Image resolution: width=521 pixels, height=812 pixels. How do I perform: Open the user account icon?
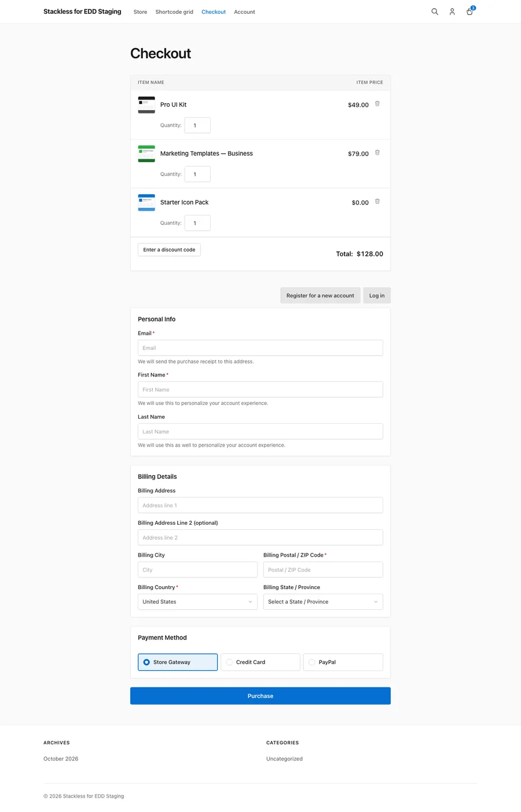click(452, 12)
